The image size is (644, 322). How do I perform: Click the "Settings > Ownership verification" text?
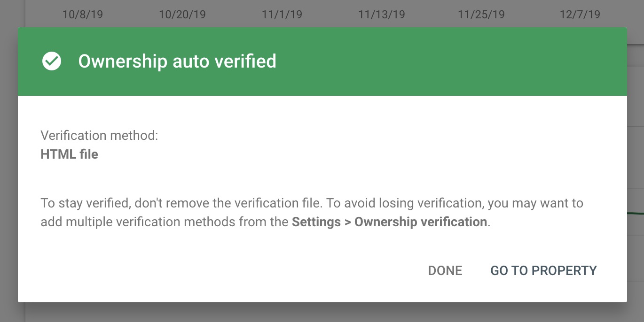click(389, 222)
